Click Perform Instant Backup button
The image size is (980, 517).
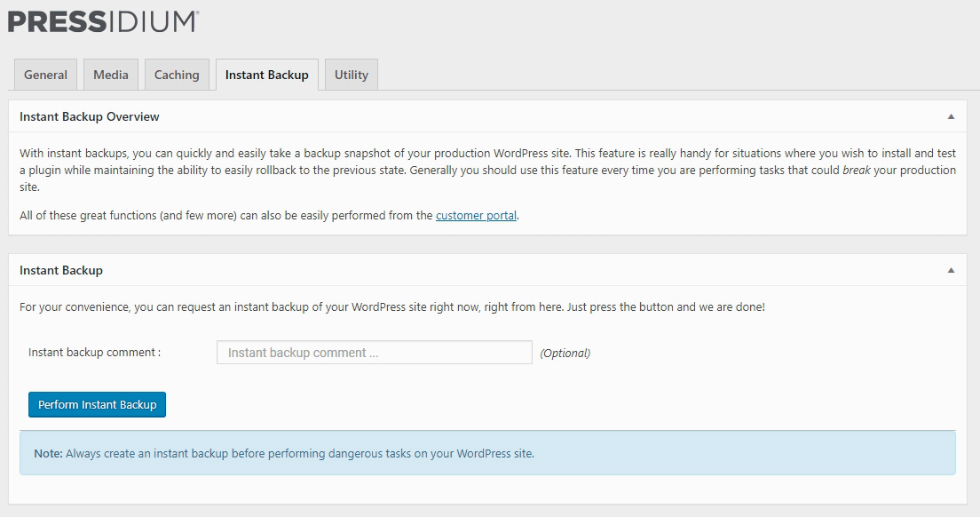tap(97, 404)
